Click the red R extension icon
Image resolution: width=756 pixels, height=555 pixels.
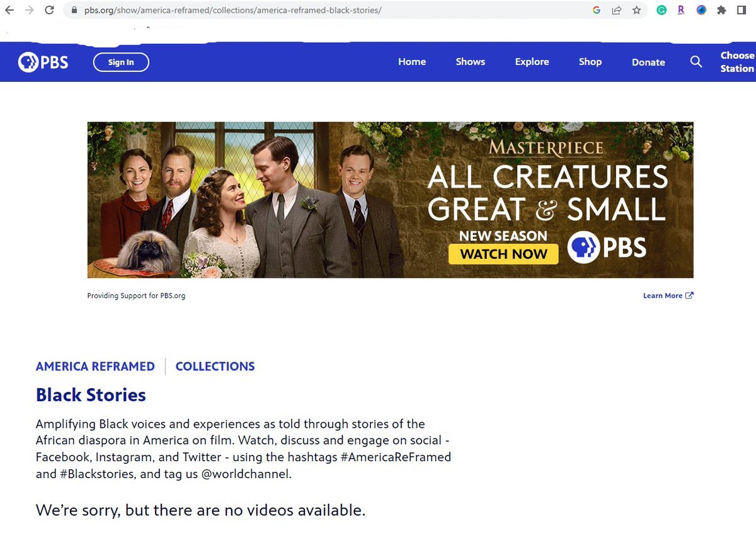pyautogui.click(x=681, y=10)
